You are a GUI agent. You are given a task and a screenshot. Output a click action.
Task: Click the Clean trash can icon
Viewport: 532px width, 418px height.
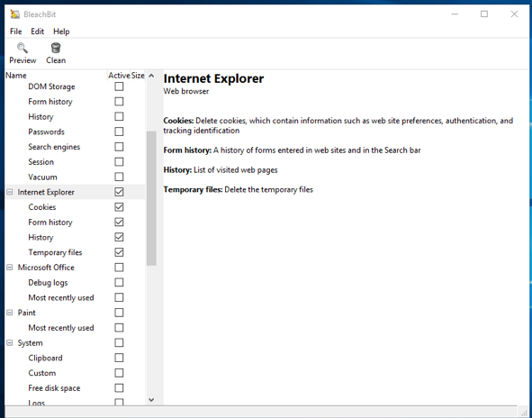point(56,48)
